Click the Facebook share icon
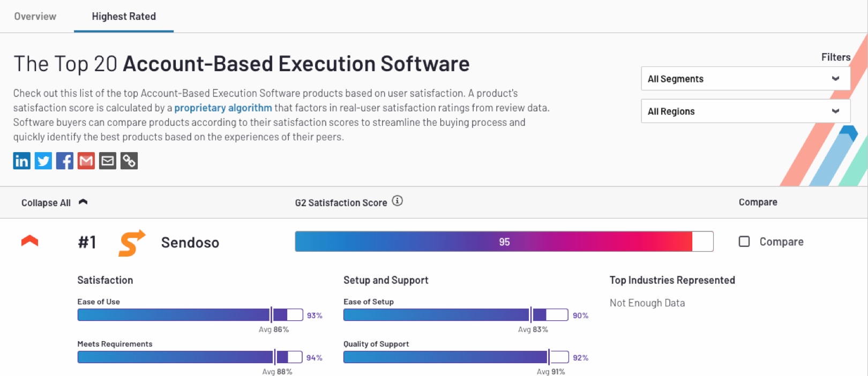This screenshot has width=868, height=376. tap(64, 161)
